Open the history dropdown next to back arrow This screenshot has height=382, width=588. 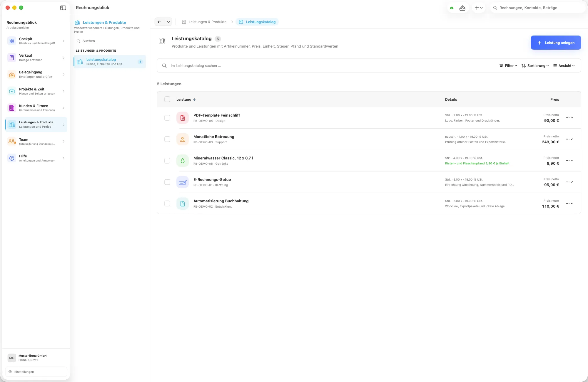coord(168,22)
